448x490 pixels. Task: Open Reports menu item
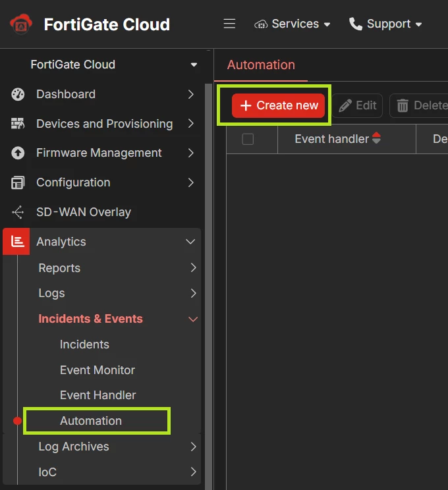tap(59, 268)
